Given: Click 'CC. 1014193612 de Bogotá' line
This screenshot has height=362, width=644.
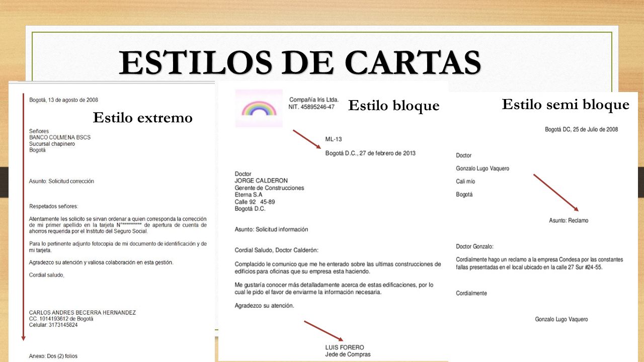Looking at the screenshot, I should [x=61, y=319].
